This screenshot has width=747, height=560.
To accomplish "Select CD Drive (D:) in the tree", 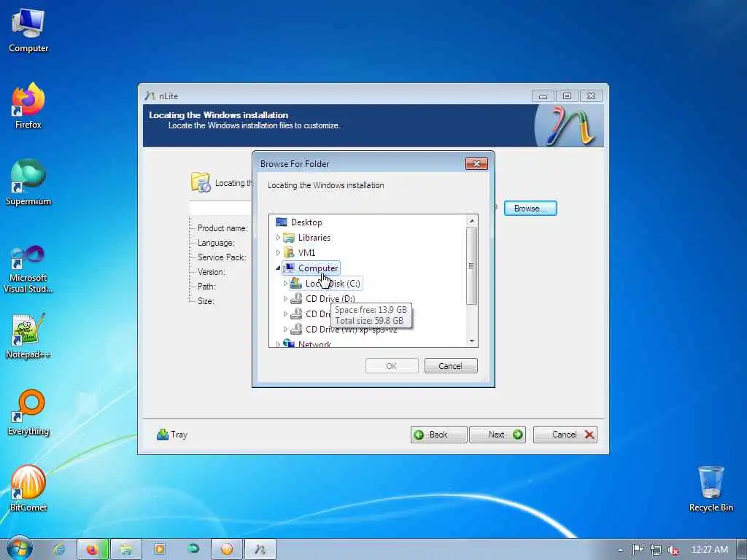I will 330,298.
